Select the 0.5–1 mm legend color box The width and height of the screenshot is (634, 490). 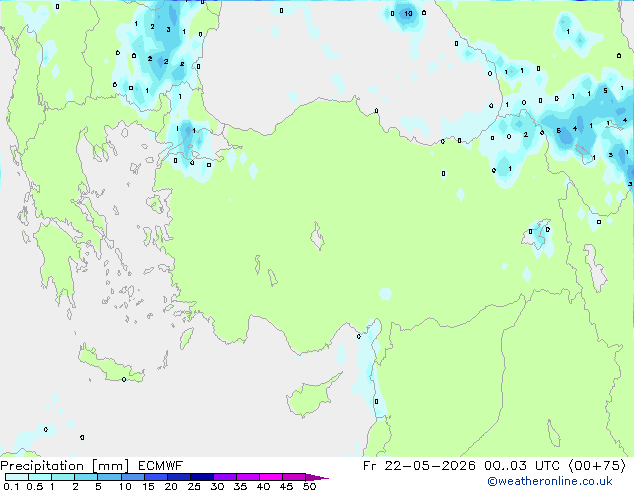pos(40,477)
